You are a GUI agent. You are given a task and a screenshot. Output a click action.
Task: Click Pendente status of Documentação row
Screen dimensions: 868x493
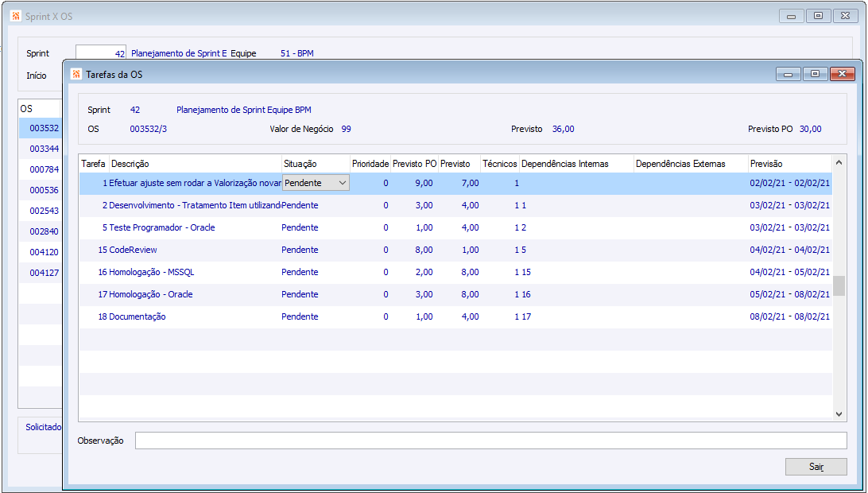[x=300, y=316]
